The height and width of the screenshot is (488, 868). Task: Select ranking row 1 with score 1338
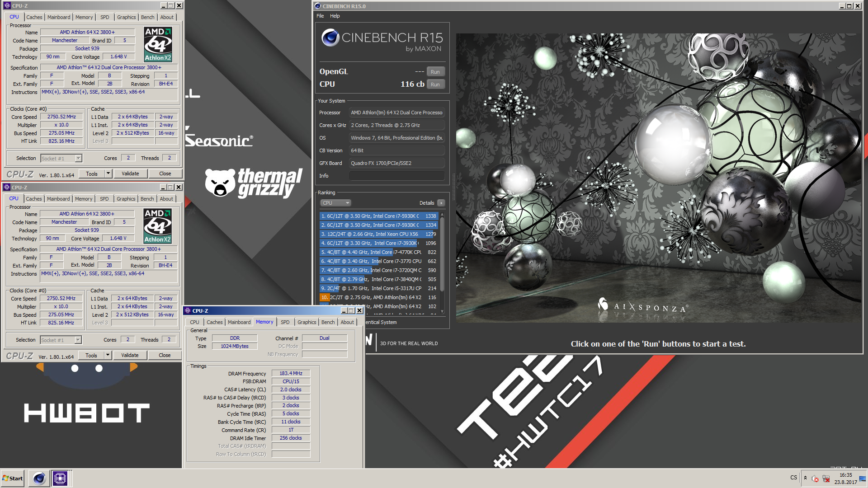click(x=379, y=216)
